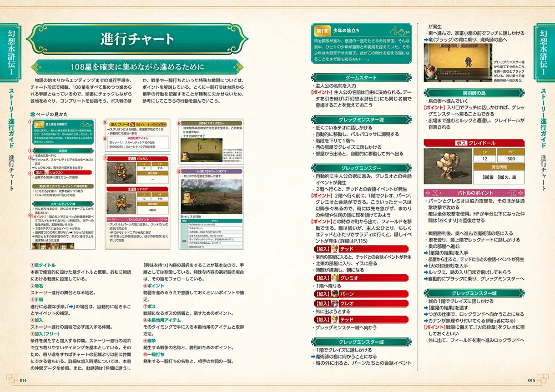555x392 pixels.
Task: Click the legend entry ⑩一騎打ち
Action: pos(154,354)
